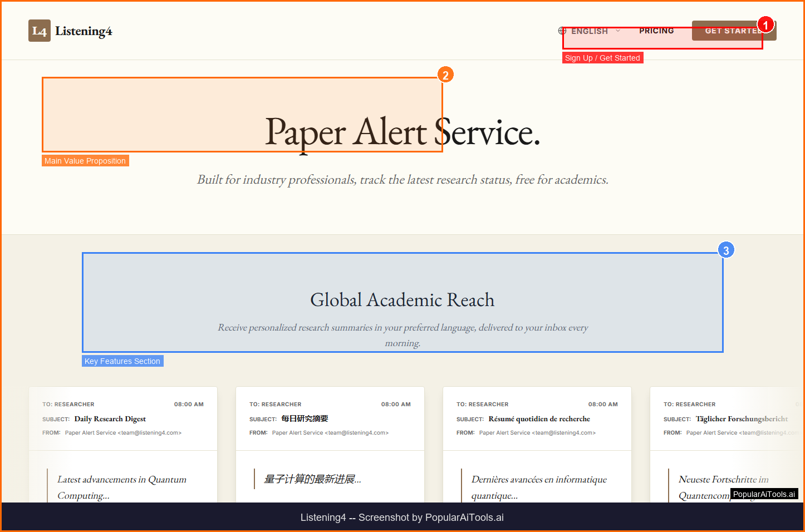
Task: Click the Global Academic Reach heading
Action: tap(402, 300)
